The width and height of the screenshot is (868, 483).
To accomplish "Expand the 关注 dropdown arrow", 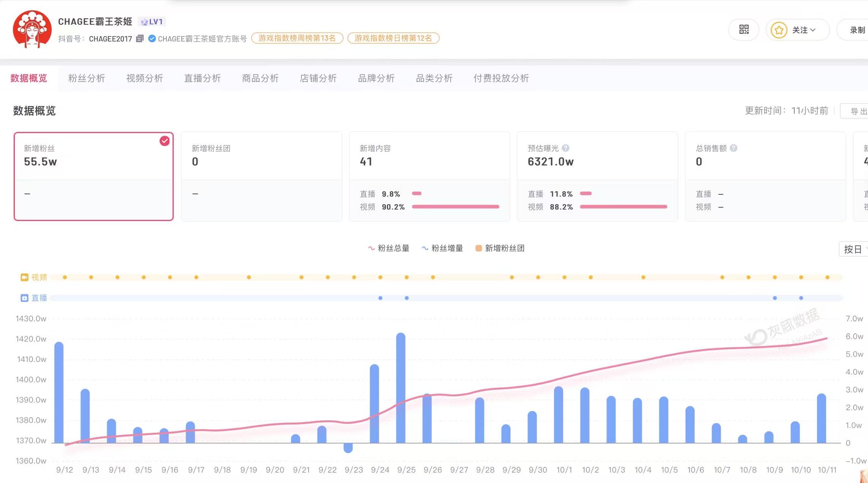I will coord(813,30).
